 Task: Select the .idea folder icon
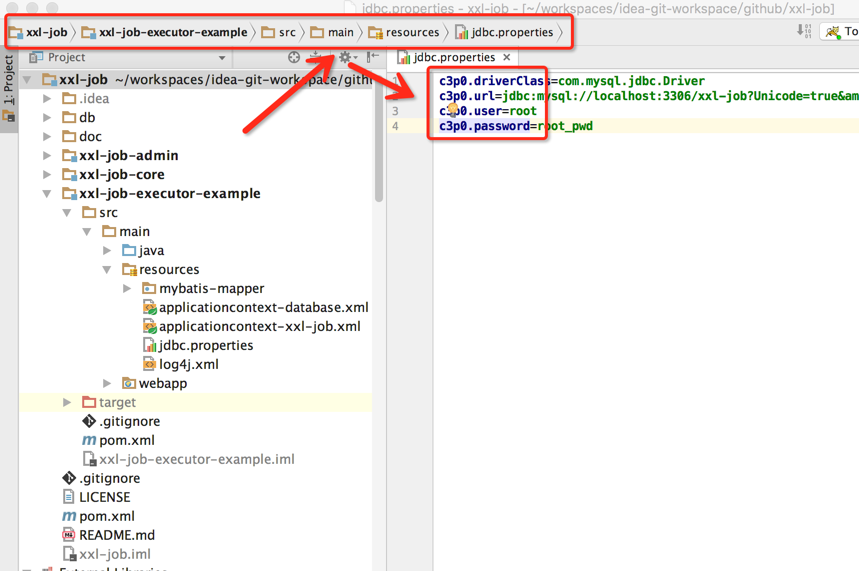(69, 99)
